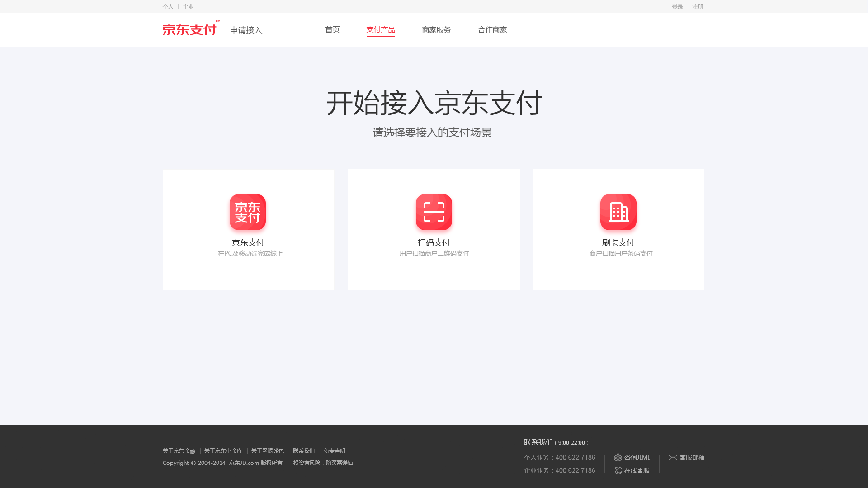Switch to 个人 in top bar

[168, 7]
